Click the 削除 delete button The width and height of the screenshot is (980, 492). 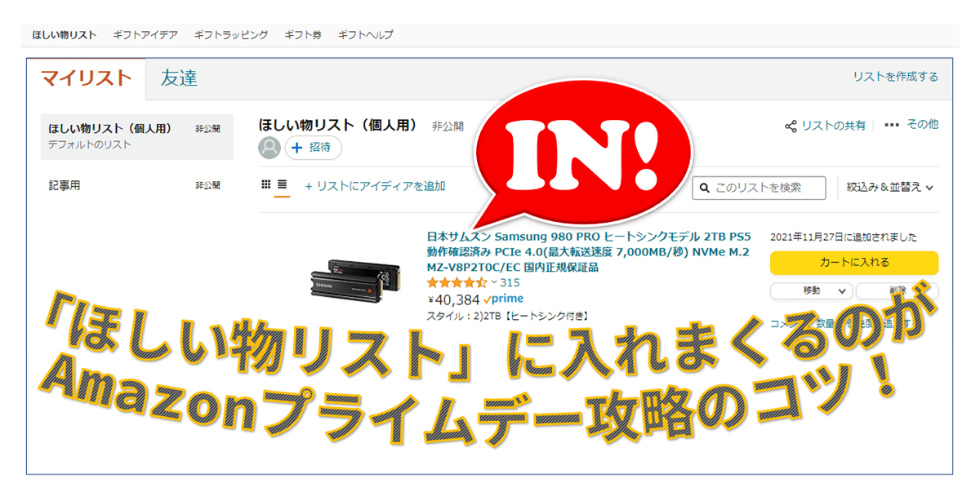tap(897, 290)
